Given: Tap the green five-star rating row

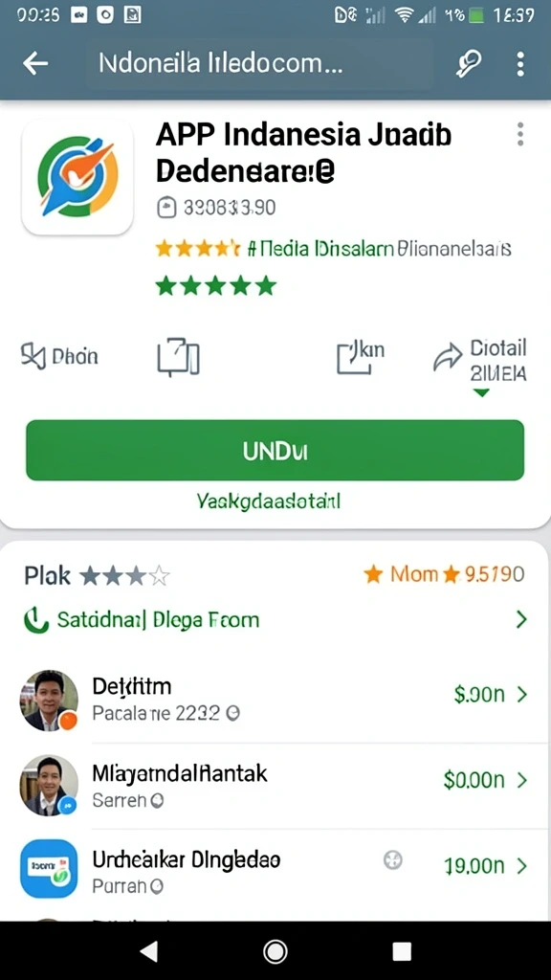Looking at the screenshot, I should (215, 285).
